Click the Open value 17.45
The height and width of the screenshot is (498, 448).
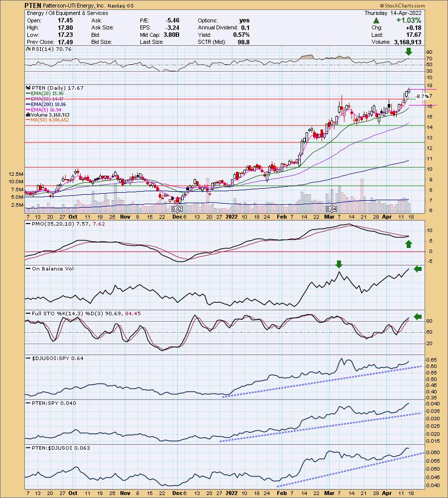click(65, 20)
